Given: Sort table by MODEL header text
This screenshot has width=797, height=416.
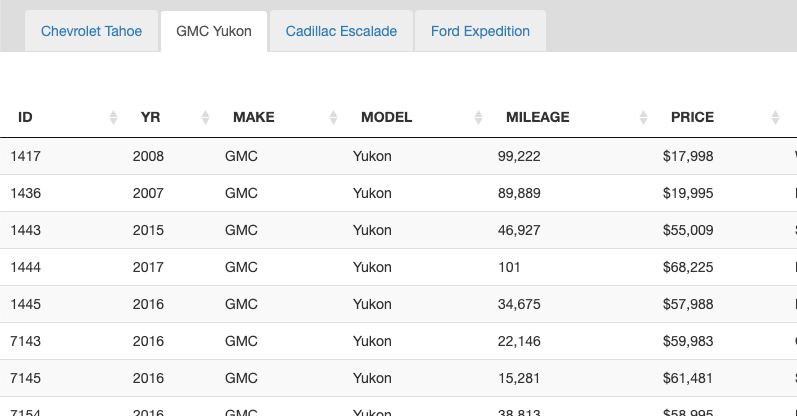Looking at the screenshot, I should click(386, 117).
